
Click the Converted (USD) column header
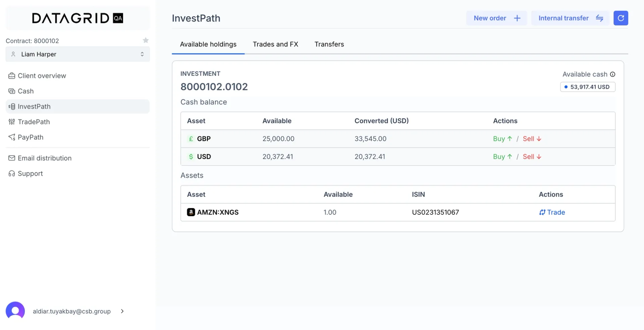pyautogui.click(x=381, y=121)
